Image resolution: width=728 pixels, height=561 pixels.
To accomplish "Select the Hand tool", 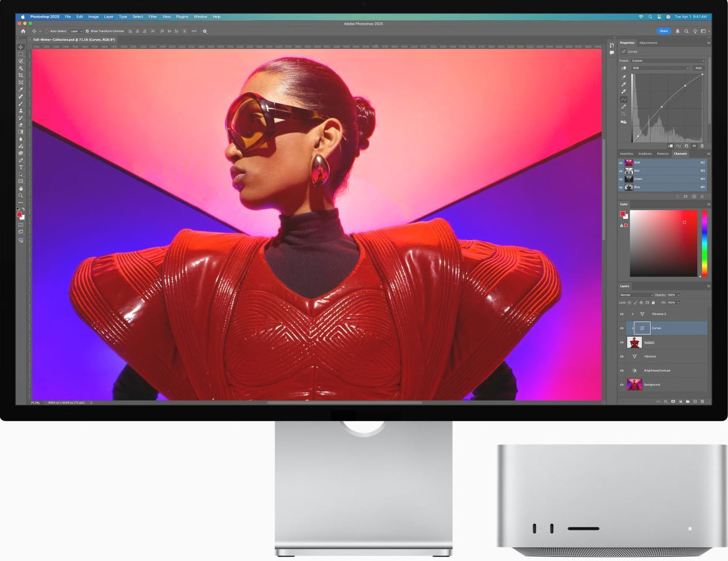I will click(x=21, y=188).
